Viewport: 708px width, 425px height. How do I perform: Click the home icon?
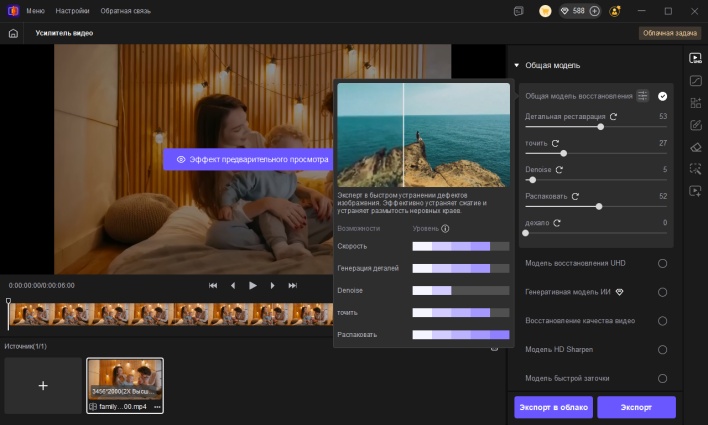[x=13, y=33]
